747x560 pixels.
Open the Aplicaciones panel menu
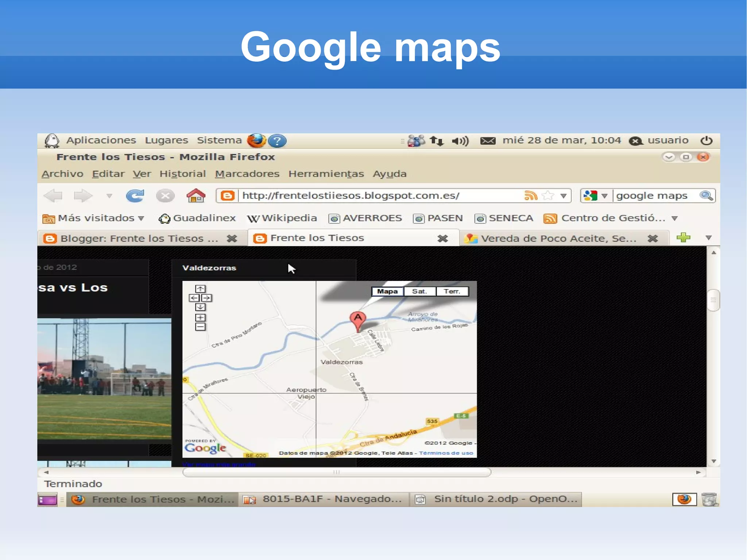(x=101, y=140)
